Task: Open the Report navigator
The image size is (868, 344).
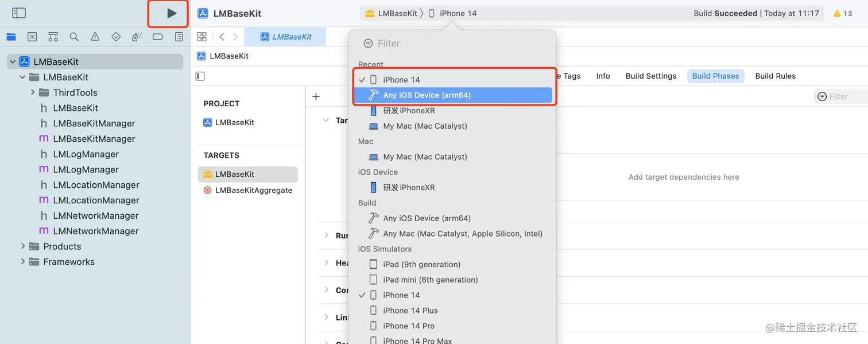Action: pos(179,37)
